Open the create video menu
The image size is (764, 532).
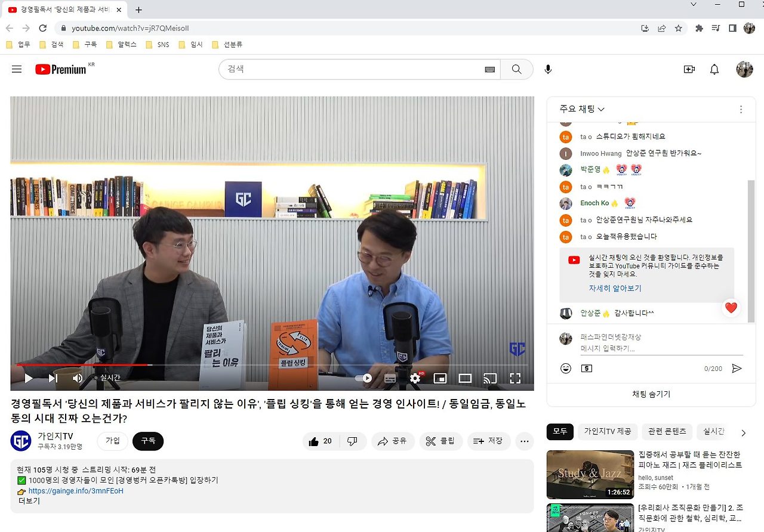tap(689, 69)
